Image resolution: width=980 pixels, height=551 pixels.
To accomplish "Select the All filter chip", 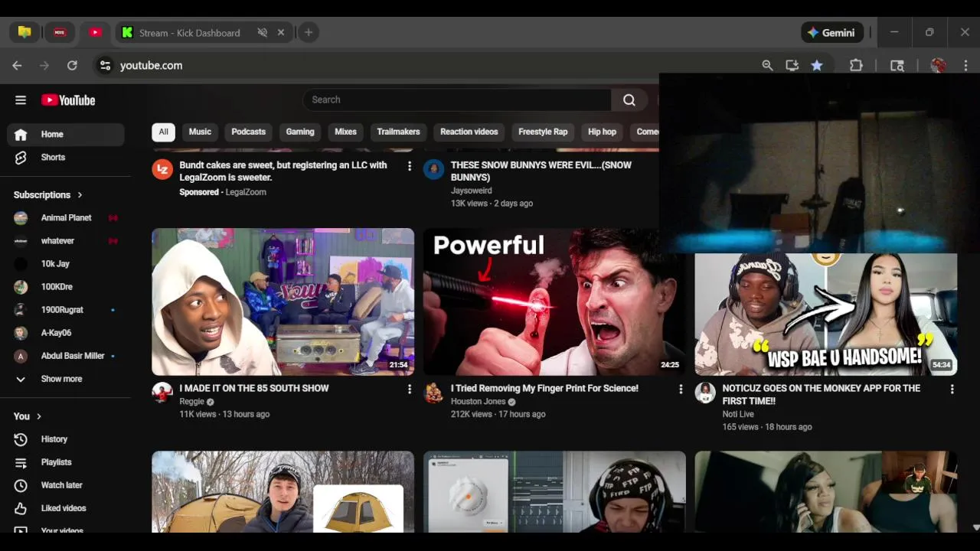I will pos(163,132).
